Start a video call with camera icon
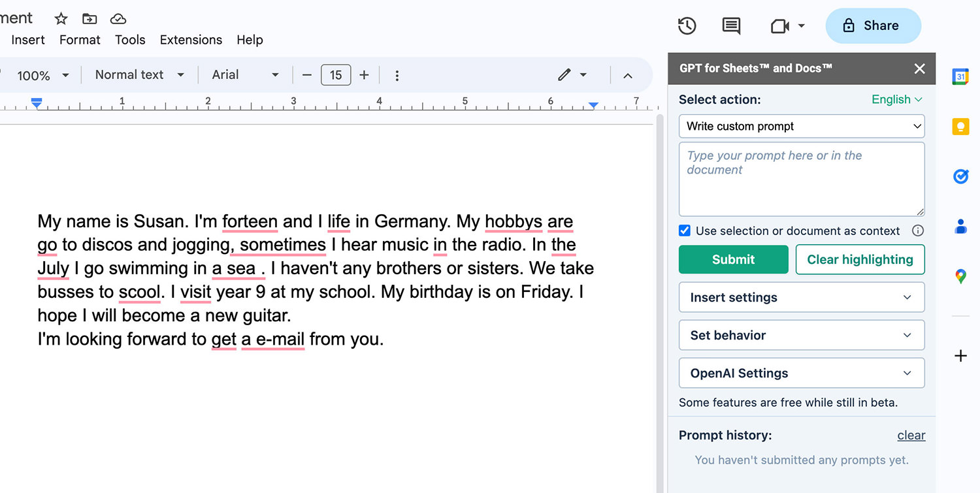Screen dimensions: 980x493 coord(780,26)
